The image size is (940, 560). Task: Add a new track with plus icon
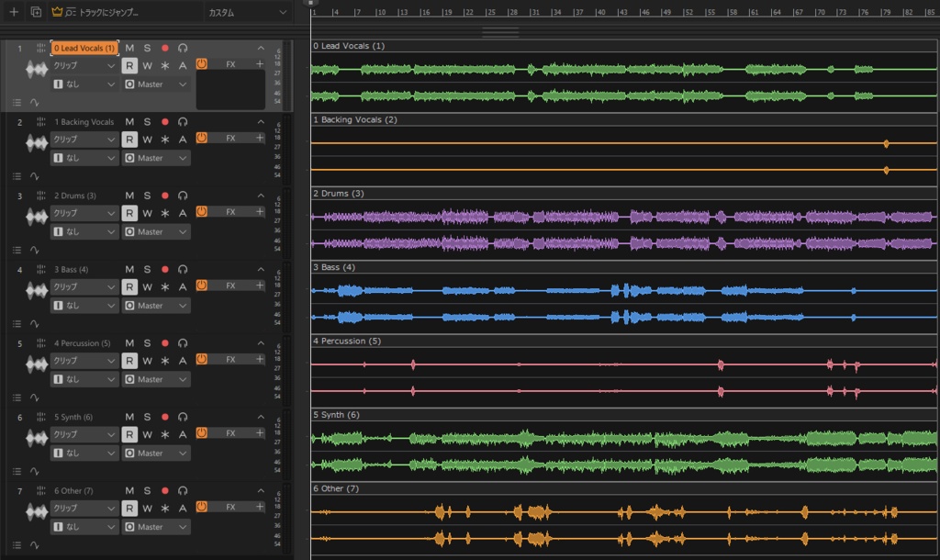14,11
